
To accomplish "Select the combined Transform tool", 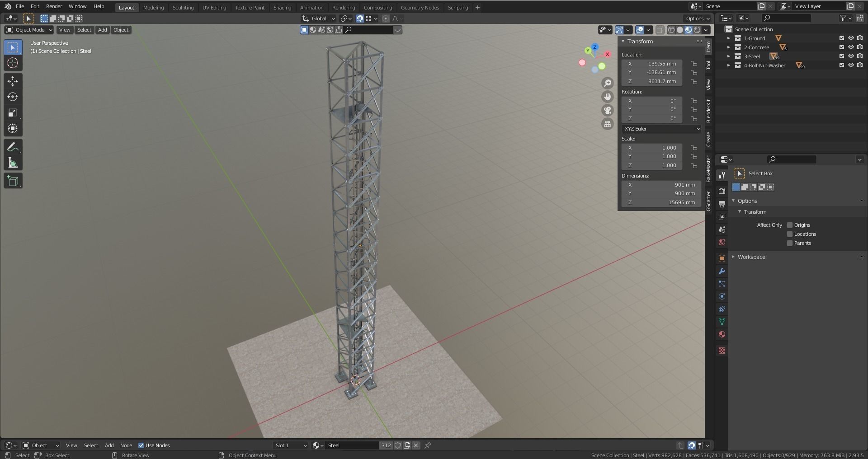I will (x=13, y=129).
